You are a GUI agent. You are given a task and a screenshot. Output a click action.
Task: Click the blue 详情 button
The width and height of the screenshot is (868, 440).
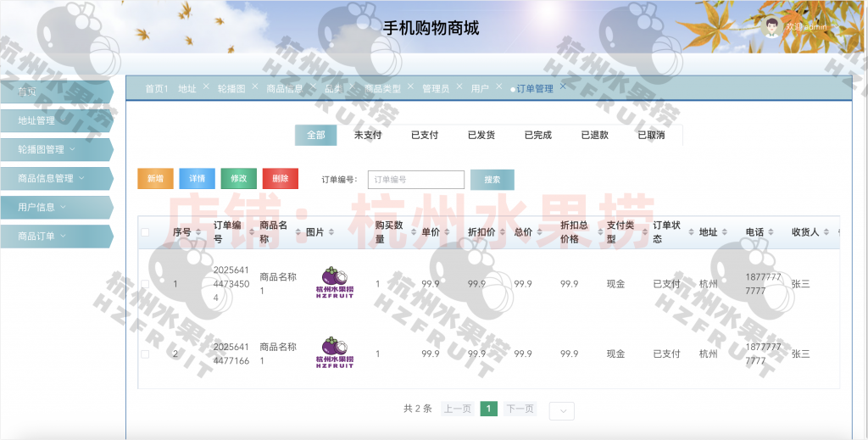pos(197,178)
